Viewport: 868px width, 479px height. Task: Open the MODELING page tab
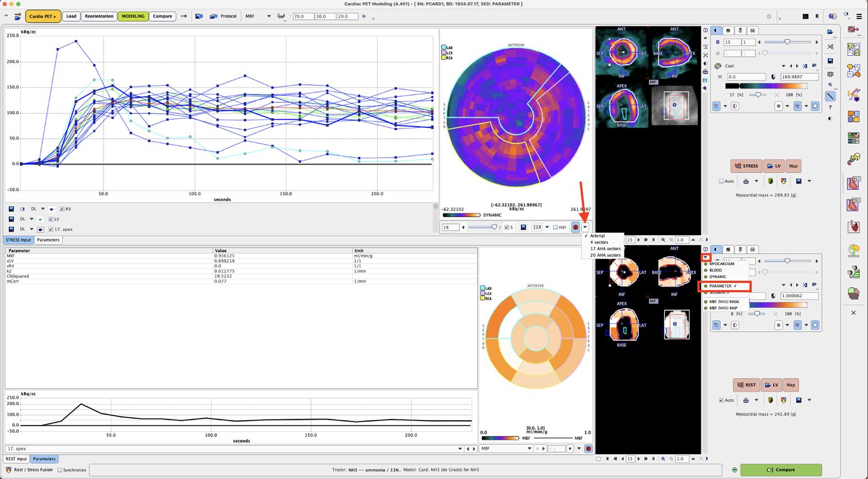[133, 17]
